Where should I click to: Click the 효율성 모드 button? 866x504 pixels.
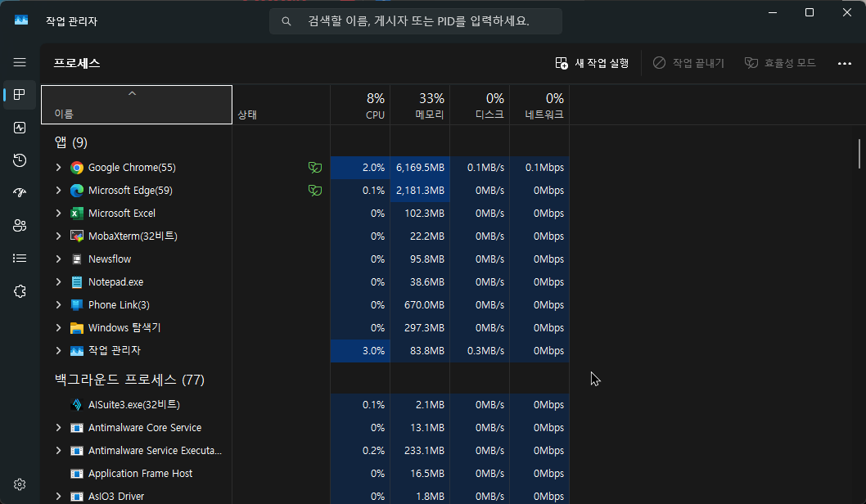pos(780,63)
